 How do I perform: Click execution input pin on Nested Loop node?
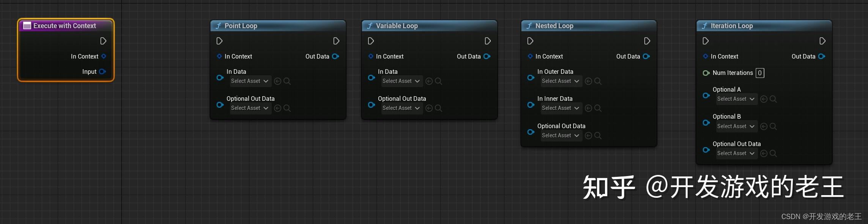point(531,41)
